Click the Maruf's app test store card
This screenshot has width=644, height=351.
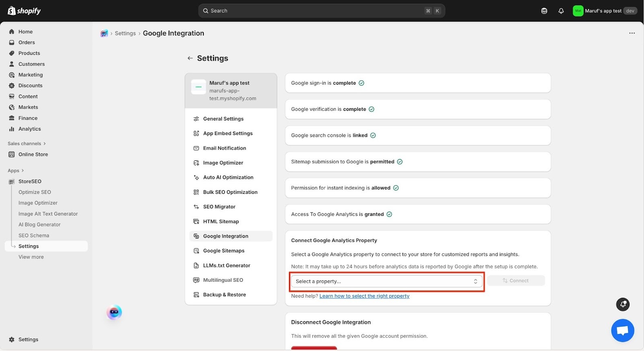pos(231,91)
